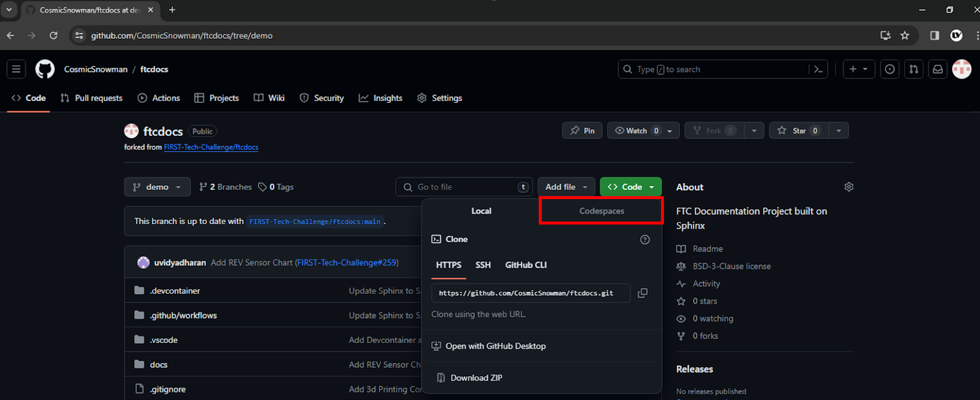This screenshot has width=980, height=400.
Task: Open the CosmicSnowman owner breadcrumb link
Action: coord(96,69)
